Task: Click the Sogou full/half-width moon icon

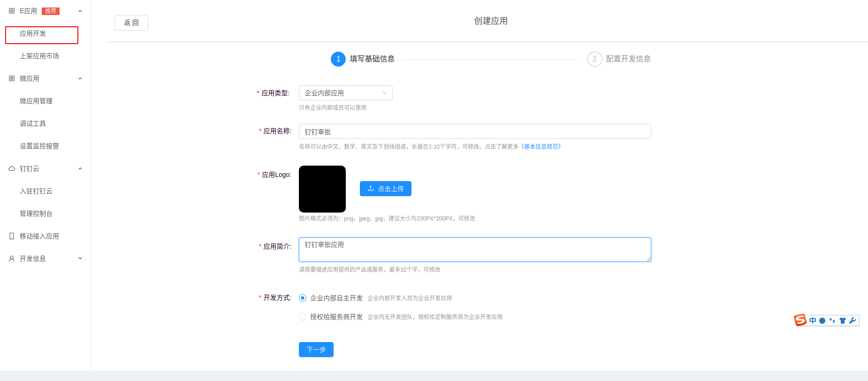Action: pyautogui.click(x=822, y=321)
